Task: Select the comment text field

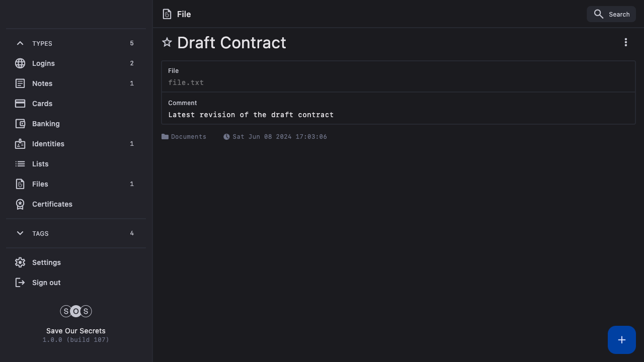Action: point(251,115)
